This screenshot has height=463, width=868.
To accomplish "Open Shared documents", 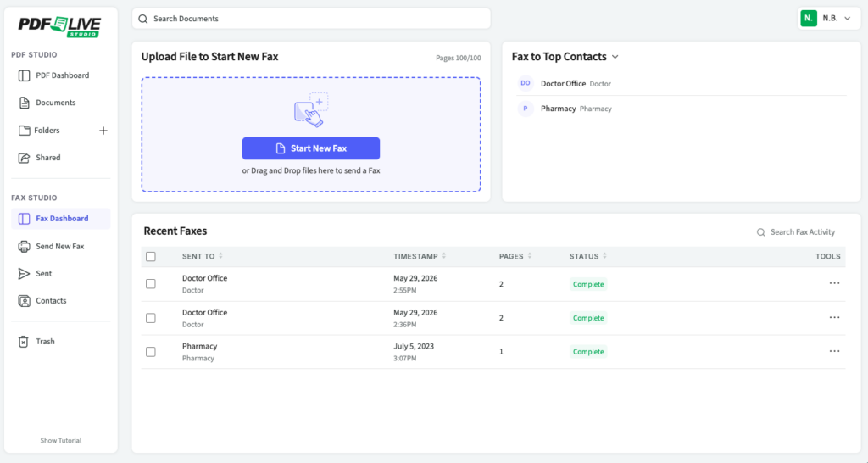I will point(61,157).
